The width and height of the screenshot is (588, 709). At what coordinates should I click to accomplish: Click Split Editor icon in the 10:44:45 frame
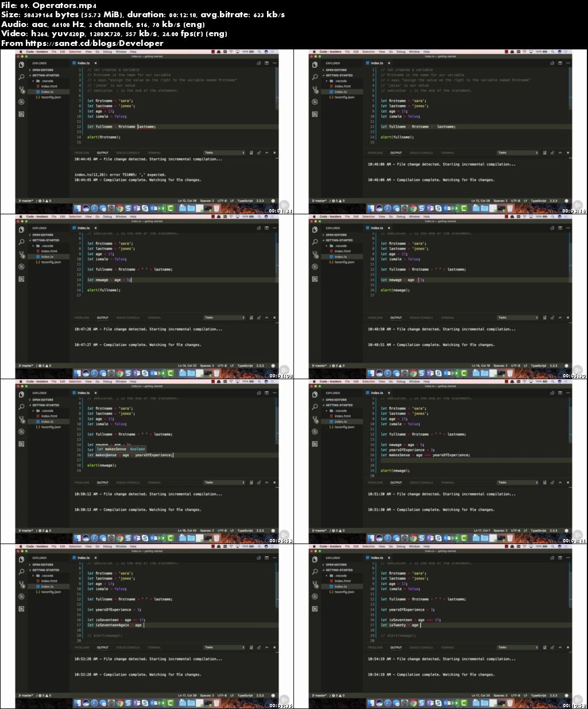pyautogui.click(x=266, y=63)
